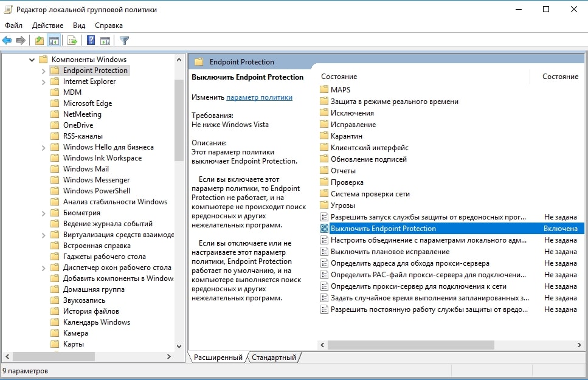Viewport: 588px width, 380px height.
Task: Sort by the right Состояние column header
Action: coord(560,77)
